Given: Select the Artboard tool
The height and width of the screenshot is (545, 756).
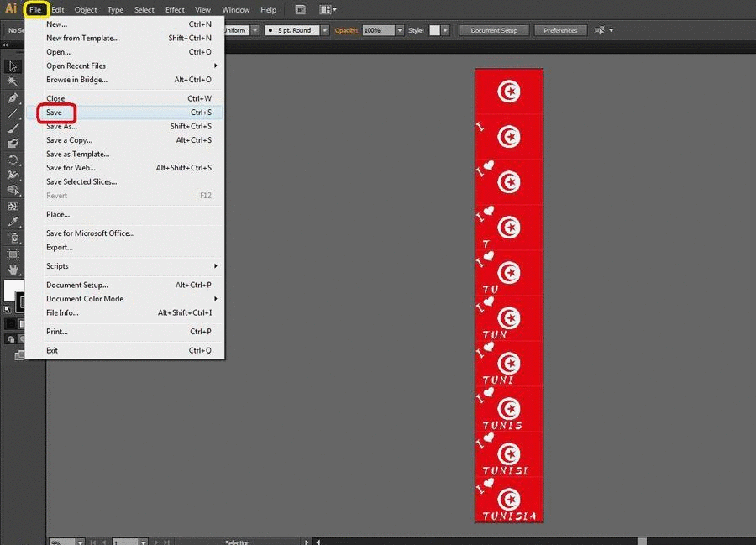Looking at the screenshot, I should (x=13, y=254).
